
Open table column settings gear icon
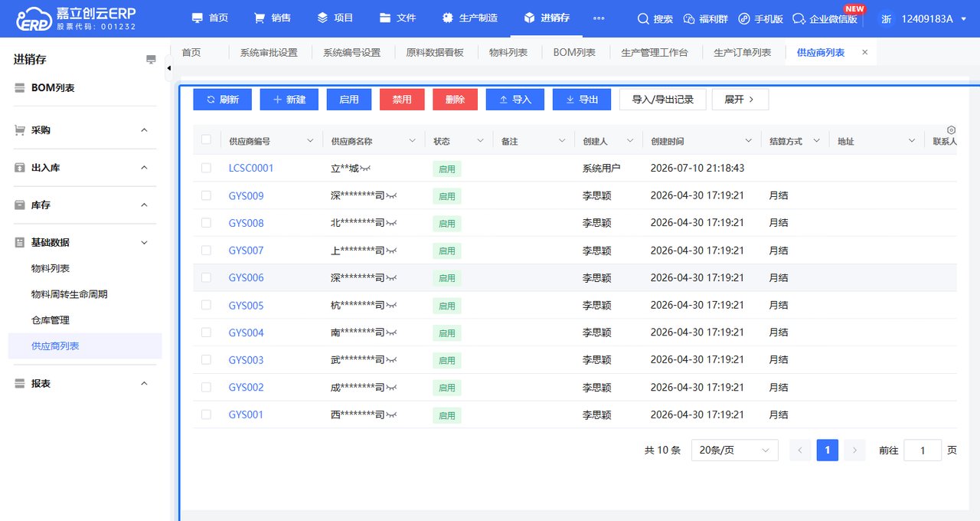[952, 130]
